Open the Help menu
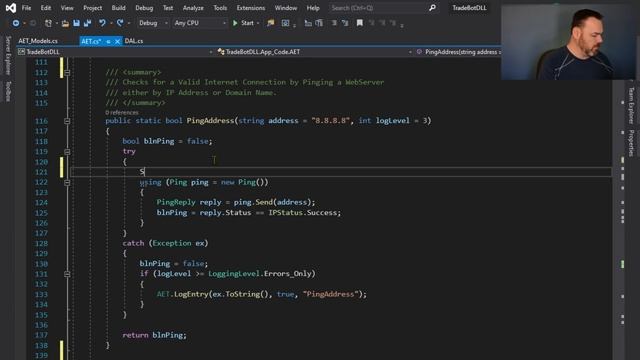The image size is (640, 360). (313, 8)
